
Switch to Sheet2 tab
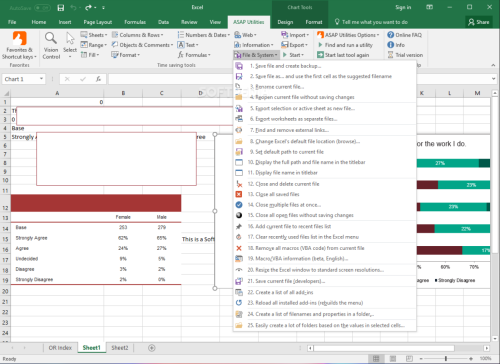coord(120,348)
